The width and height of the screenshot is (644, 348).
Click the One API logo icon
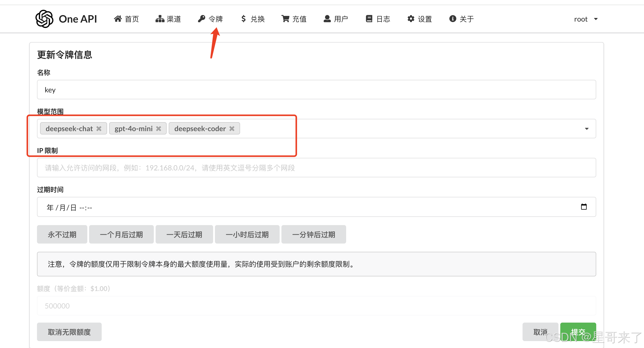click(x=44, y=19)
